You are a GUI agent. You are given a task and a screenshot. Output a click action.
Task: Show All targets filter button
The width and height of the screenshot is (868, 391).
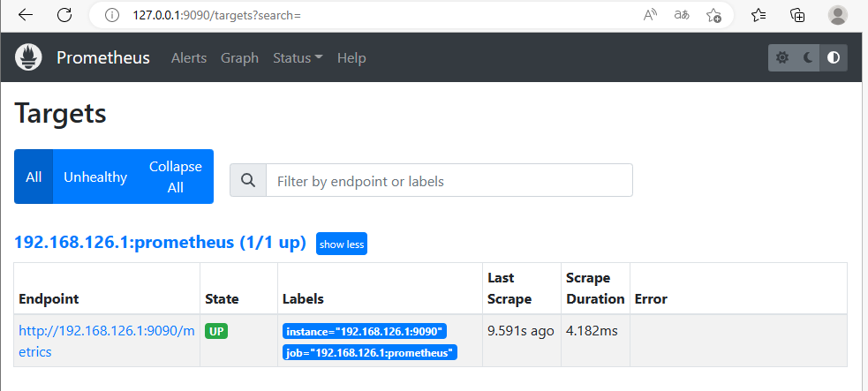34,177
